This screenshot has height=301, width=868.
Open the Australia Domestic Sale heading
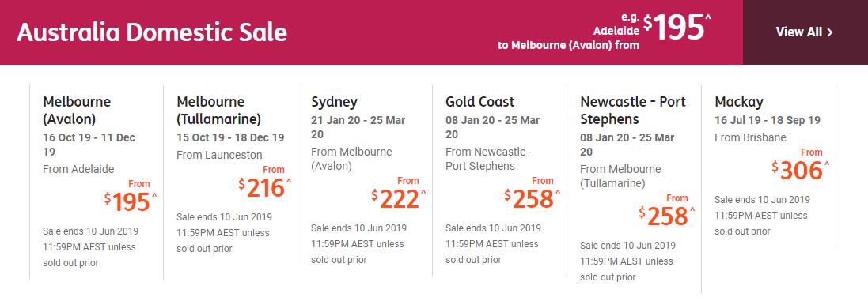click(x=152, y=32)
